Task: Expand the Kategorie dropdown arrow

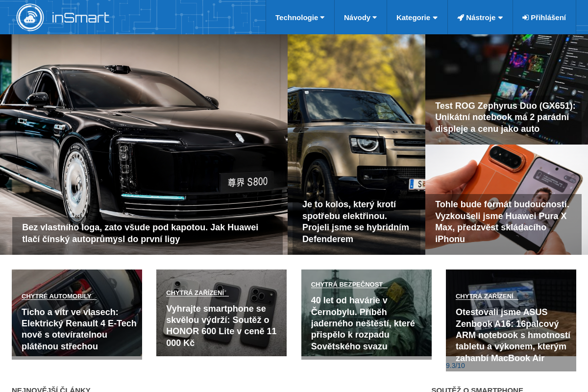Action: tap(435, 18)
